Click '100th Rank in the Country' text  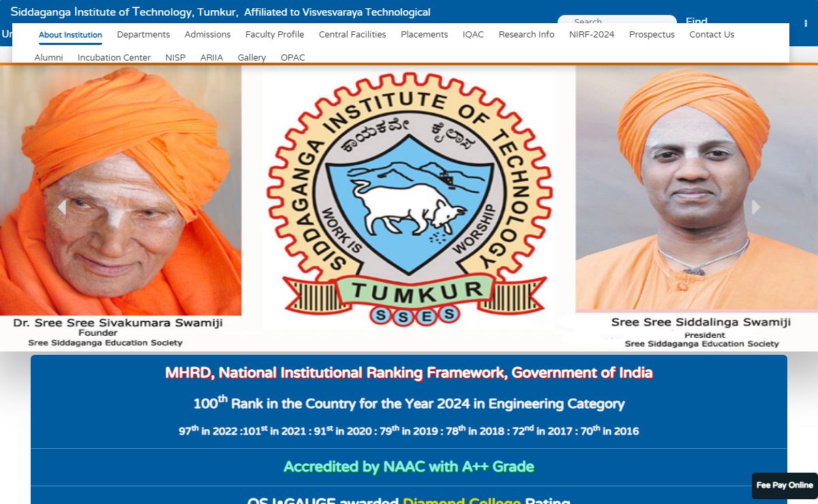click(409, 403)
